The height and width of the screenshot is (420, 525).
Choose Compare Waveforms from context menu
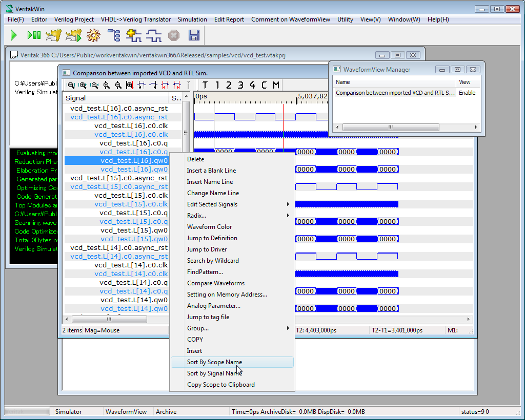(x=232, y=283)
